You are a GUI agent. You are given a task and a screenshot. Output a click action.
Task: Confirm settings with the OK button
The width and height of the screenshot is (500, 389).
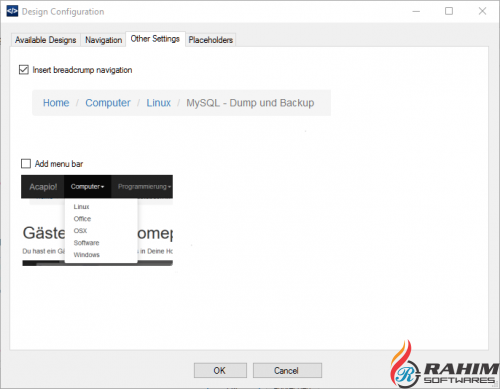pyautogui.click(x=220, y=370)
